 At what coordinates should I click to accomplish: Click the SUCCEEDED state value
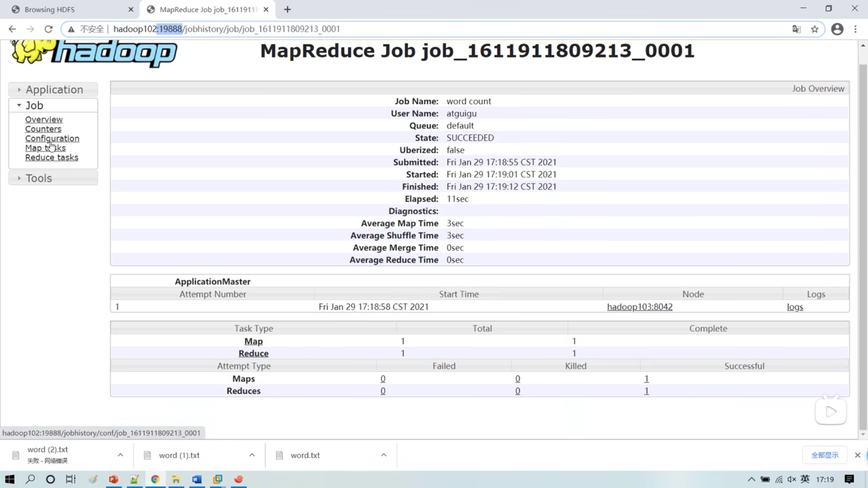click(470, 138)
